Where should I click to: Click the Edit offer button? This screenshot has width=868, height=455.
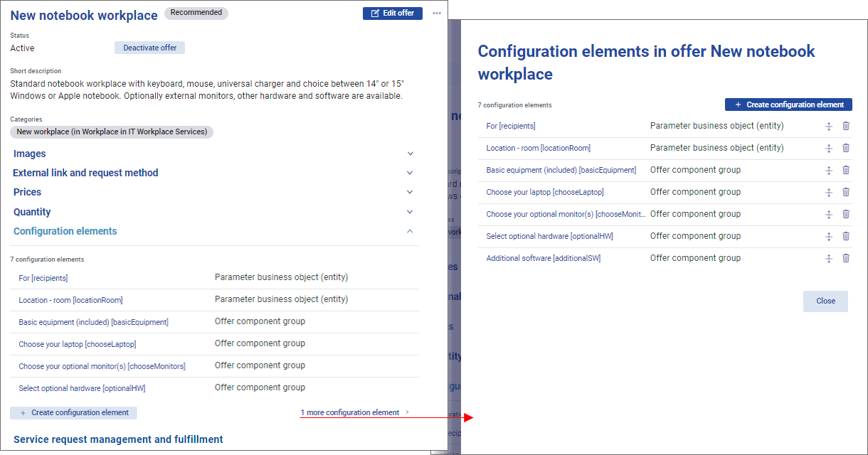393,14
